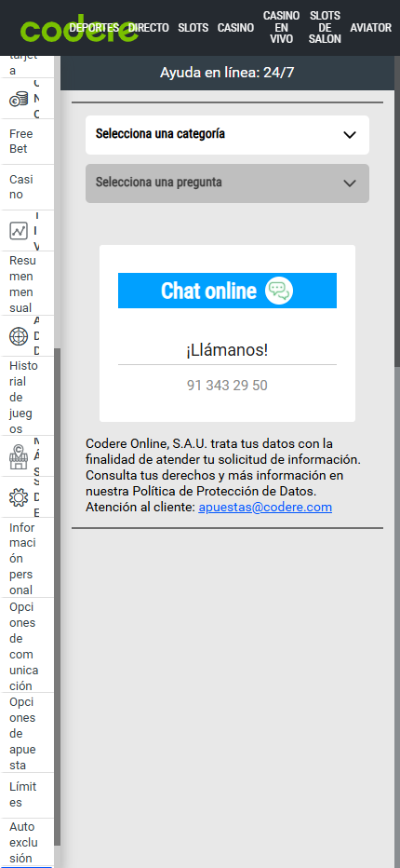The image size is (400, 868).
Task: Select the target crosshair icon in sidebar
Action: click(x=19, y=335)
